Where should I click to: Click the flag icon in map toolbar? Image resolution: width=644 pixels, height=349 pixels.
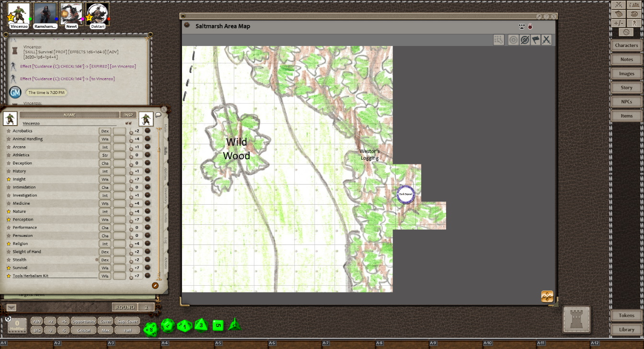pos(535,40)
